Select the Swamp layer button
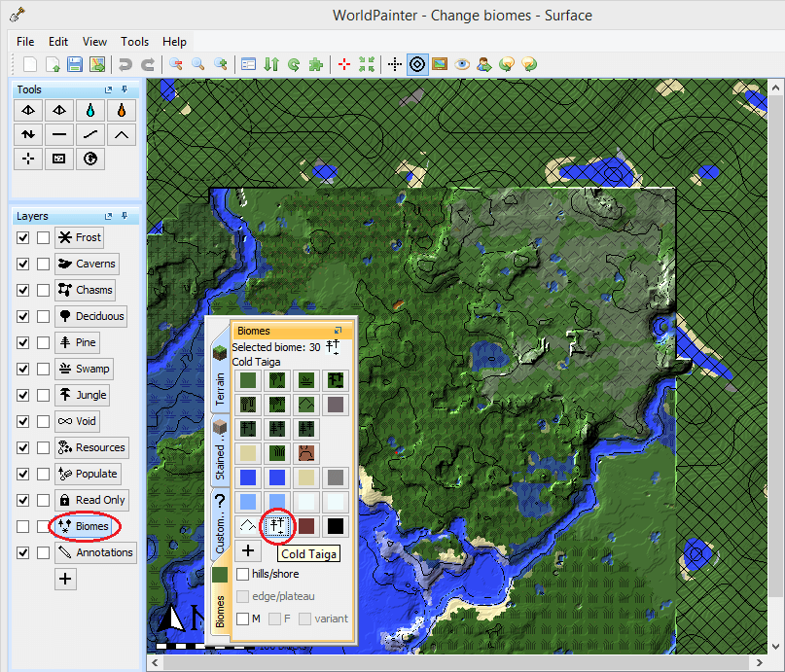This screenshot has height=672, width=785. (x=84, y=369)
